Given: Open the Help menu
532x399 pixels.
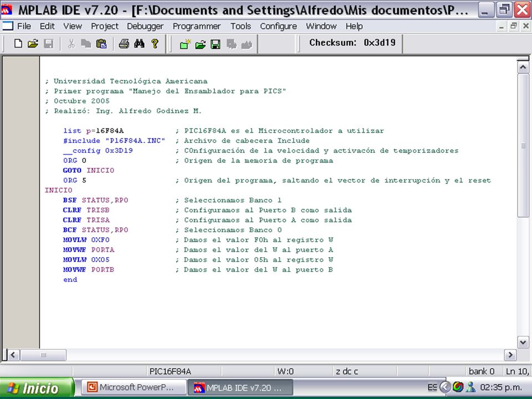Looking at the screenshot, I should [x=354, y=26].
